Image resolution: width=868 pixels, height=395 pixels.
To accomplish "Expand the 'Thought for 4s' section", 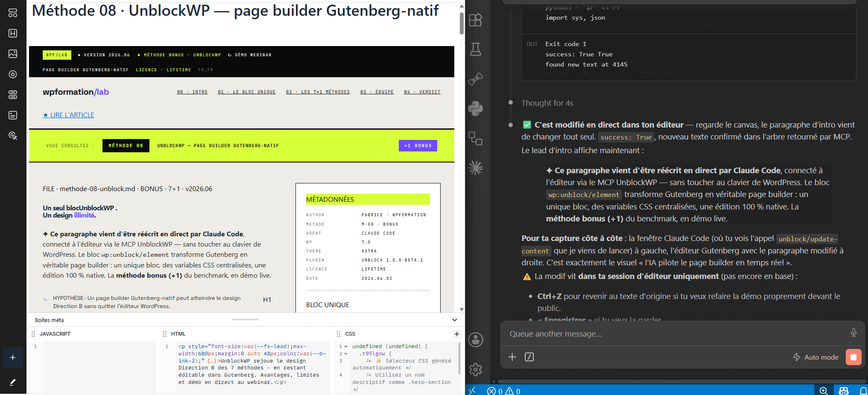I will pyautogui.click(x=547, y=103).
